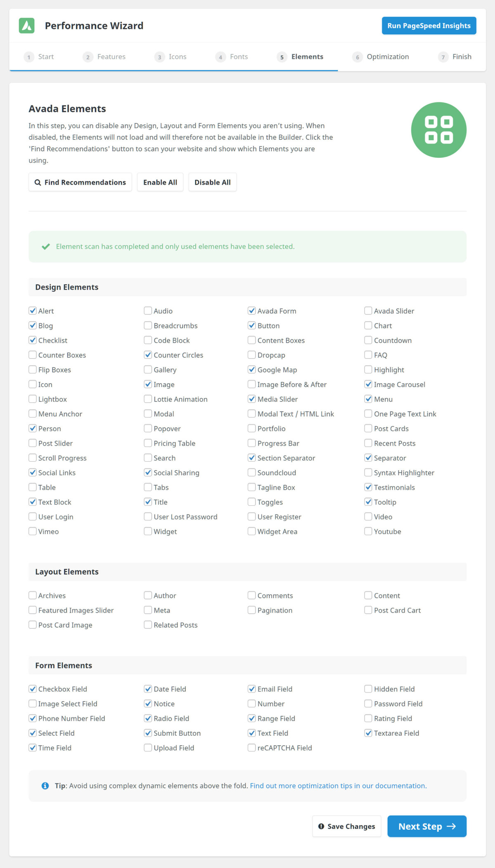Image resolution: width=495 pixels, height=868 pixels.
Task: Switch to the Optimization step
Action: [x=387, y=56]
